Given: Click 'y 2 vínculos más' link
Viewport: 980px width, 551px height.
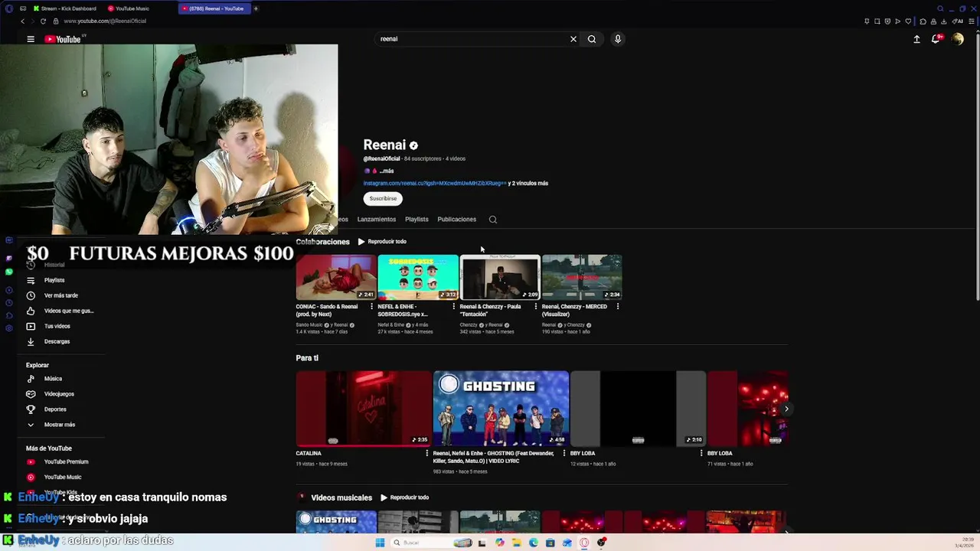Looking at the screenshot, I should coord(530,184).
